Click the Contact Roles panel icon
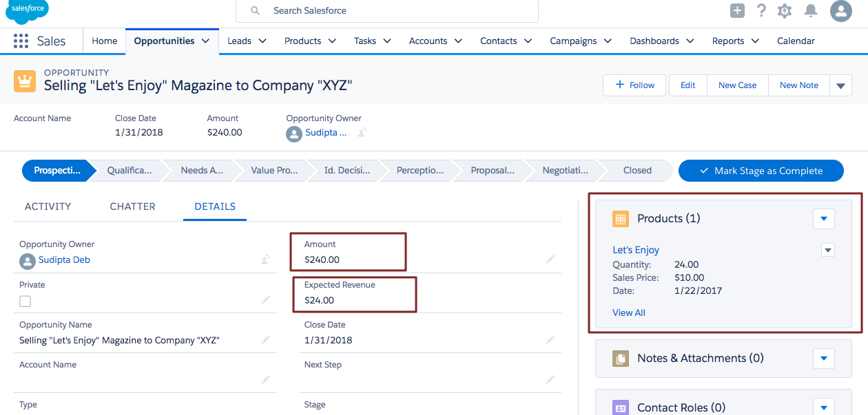Screen dimensions: 868x415 [621, 407]
